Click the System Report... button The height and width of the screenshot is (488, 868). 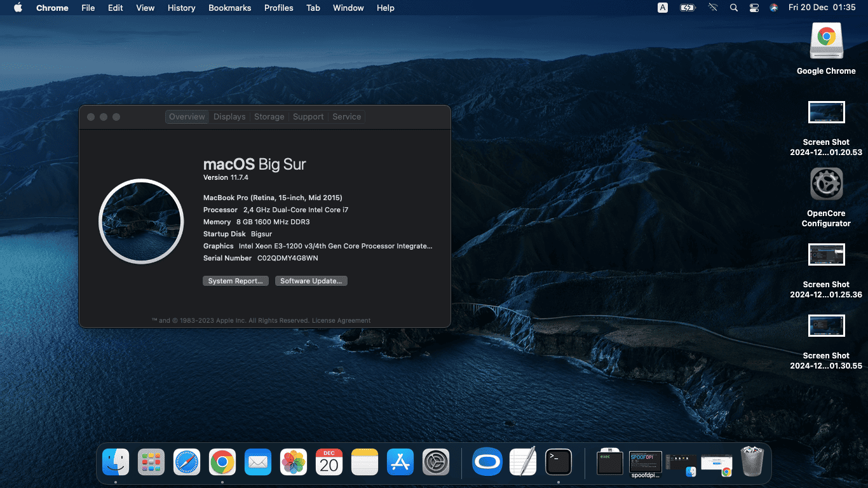point(236,281)
